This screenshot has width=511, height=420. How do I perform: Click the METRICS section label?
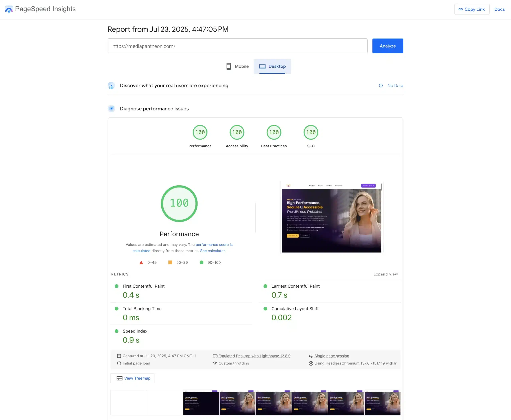point(119,274)
